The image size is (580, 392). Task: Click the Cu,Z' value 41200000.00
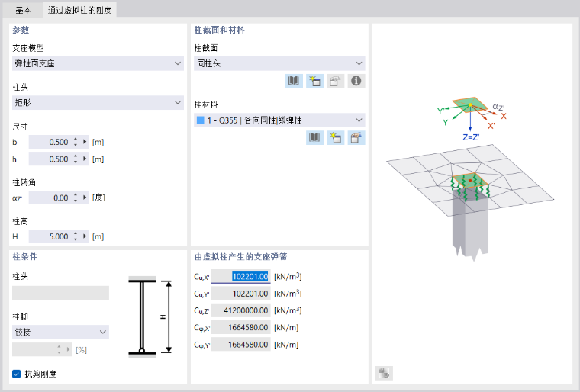click(x=240, y=310)
